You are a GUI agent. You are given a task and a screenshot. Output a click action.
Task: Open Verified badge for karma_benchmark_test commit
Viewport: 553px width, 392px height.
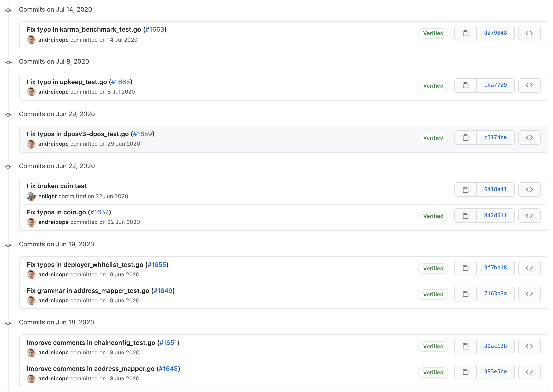[x=433, y=33]
